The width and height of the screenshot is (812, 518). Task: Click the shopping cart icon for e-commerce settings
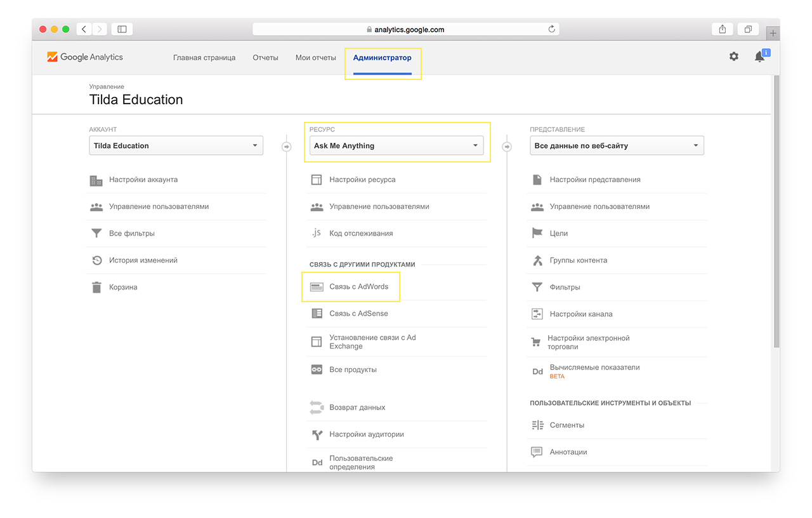pos(537,343)
